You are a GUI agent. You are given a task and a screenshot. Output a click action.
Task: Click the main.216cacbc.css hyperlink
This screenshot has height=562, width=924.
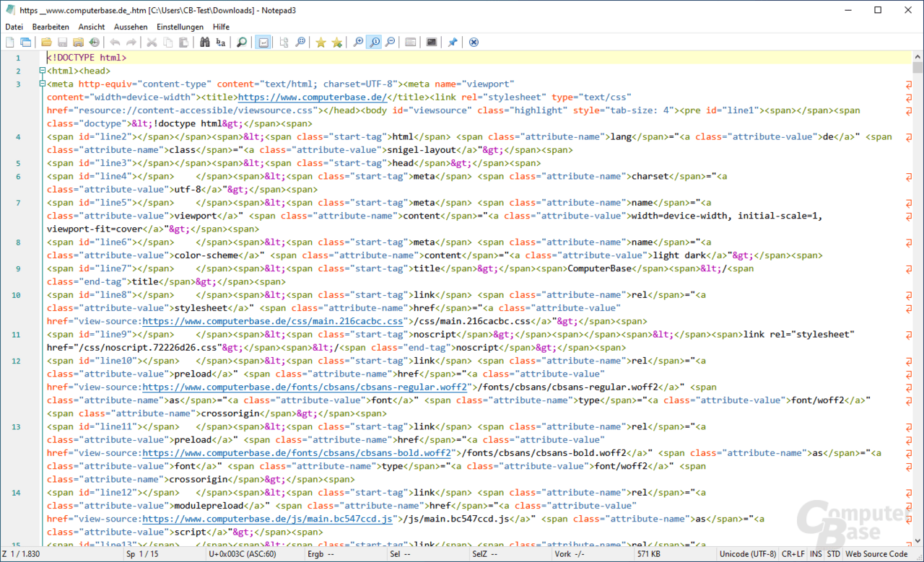pos(273,321)
